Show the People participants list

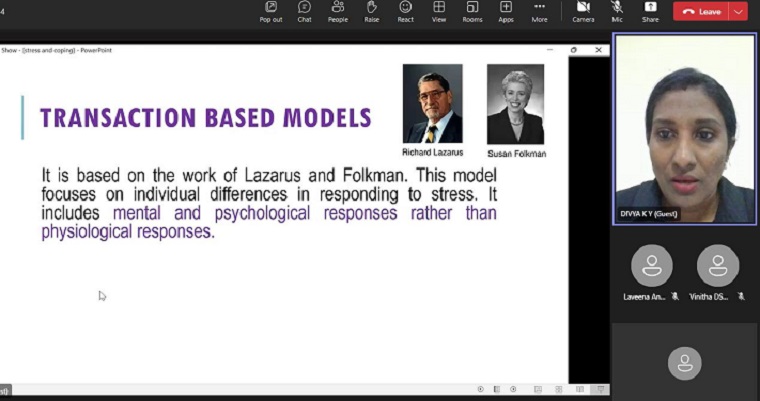tap(338, 11)
